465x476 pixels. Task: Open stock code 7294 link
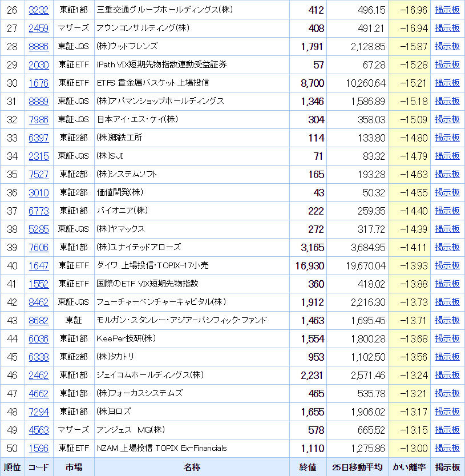tap(39, 412)
